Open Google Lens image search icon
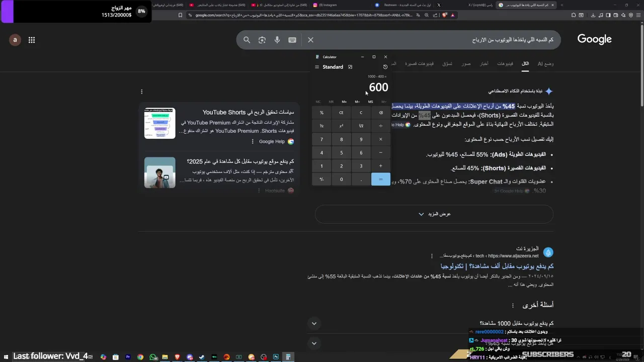This screenshot has height=362, width=644. (262, 40)
